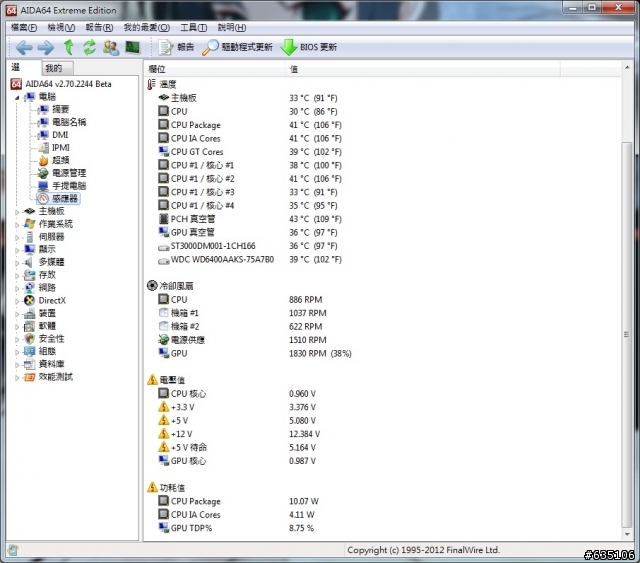Viewport: 640px width, 563px height.
Task: Select the CPU Package temperature row
Action: tap(250, 125)
